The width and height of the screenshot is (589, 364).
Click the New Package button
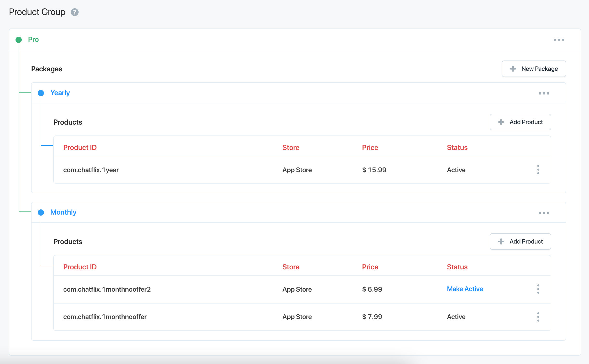(534, 69)
